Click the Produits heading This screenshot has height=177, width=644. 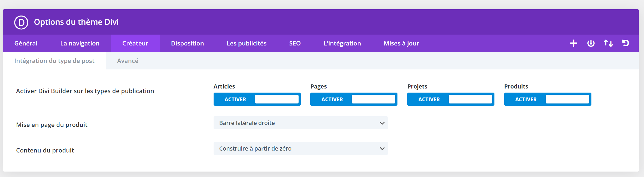(x=516, y=86)
